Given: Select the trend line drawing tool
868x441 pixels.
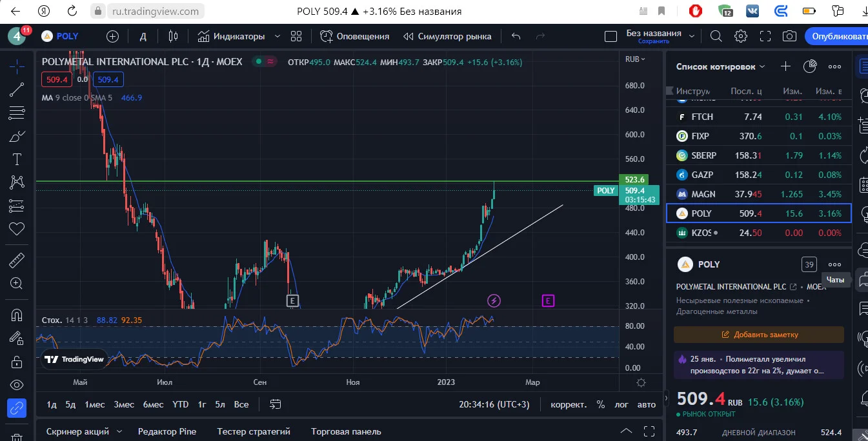Looking at the screenshot, I should coord(17,90).
